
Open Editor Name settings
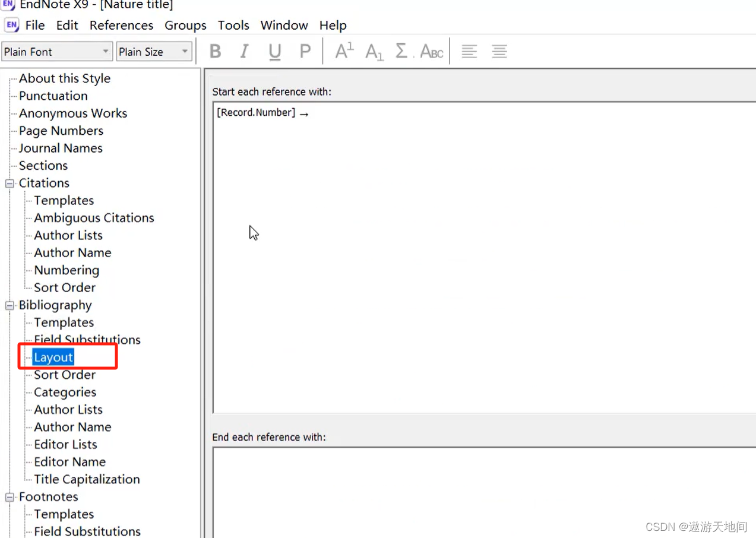tap(69, 462)
